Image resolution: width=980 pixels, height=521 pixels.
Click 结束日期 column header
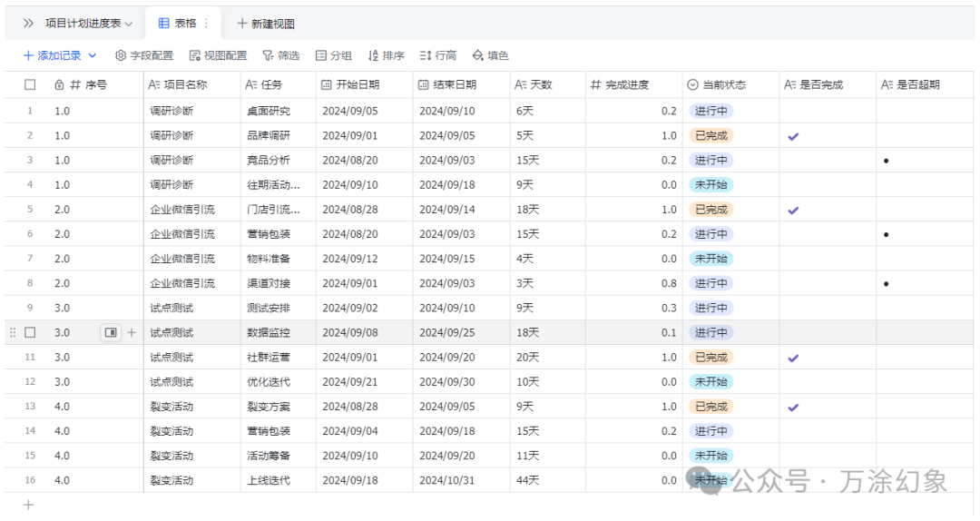[461, 84]
